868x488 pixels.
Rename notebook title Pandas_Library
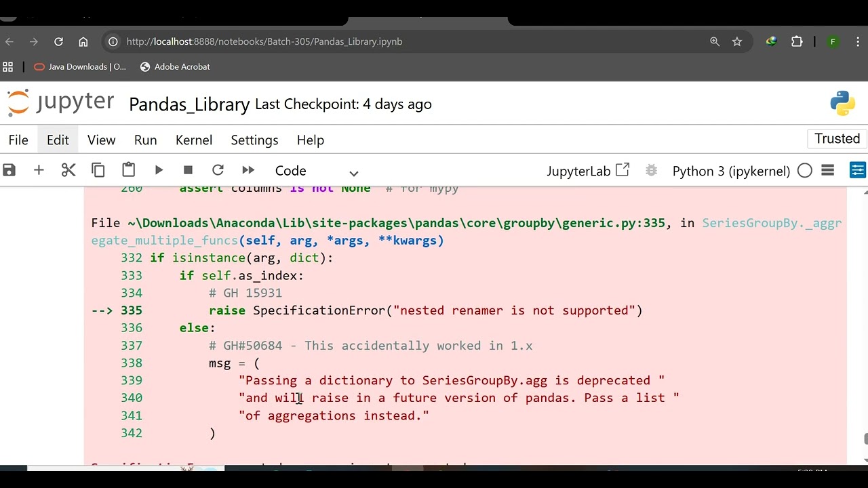click(189, 104)
